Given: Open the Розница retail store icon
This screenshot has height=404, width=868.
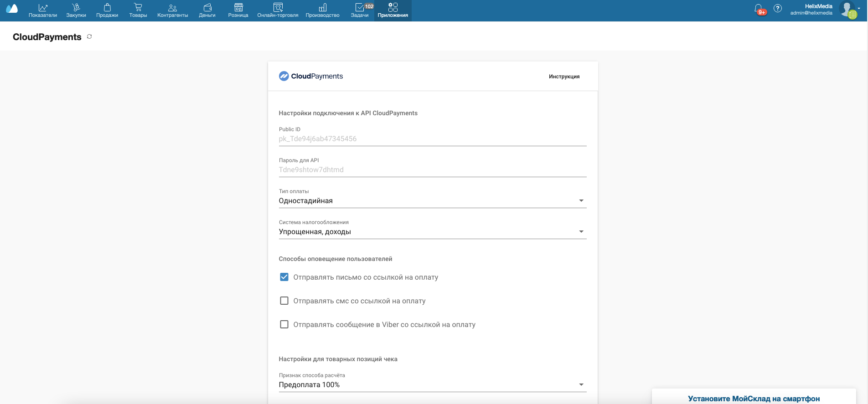Looking at the screenshot, I should click(x=238, y=7).
